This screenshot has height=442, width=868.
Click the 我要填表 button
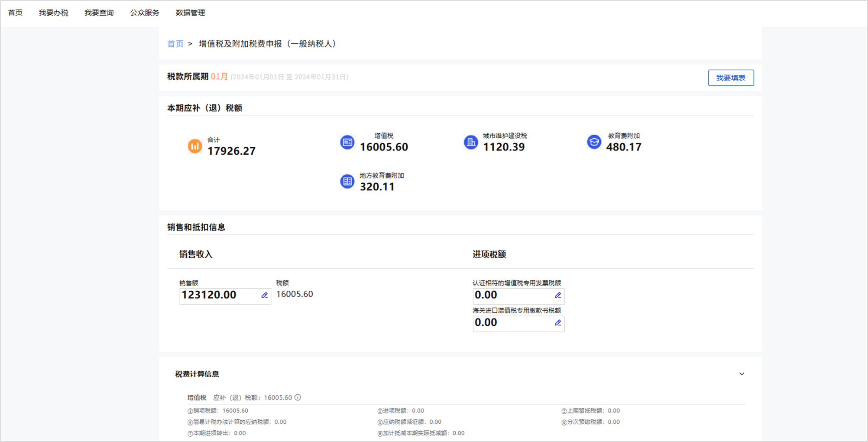tap(730, 78)
